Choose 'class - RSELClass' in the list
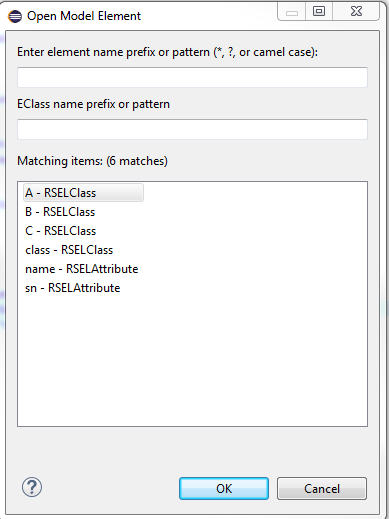Image resolution: width=389 pixels, height=519 pixels. pyautogui.click(x=69, y=250)
